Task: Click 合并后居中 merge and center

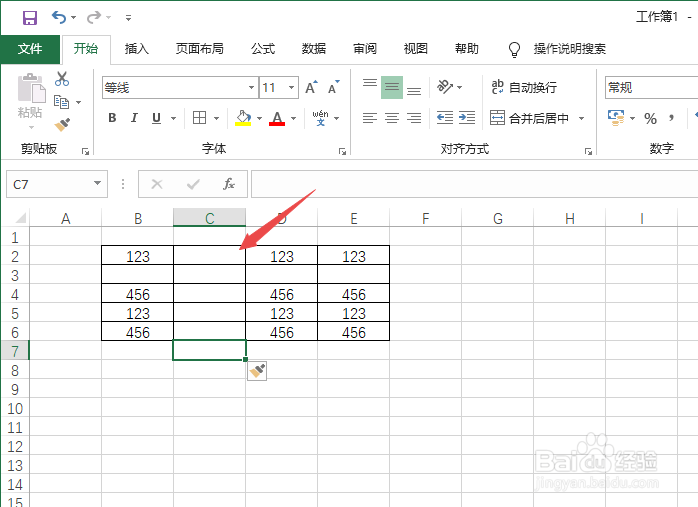Action: (530, 118)
